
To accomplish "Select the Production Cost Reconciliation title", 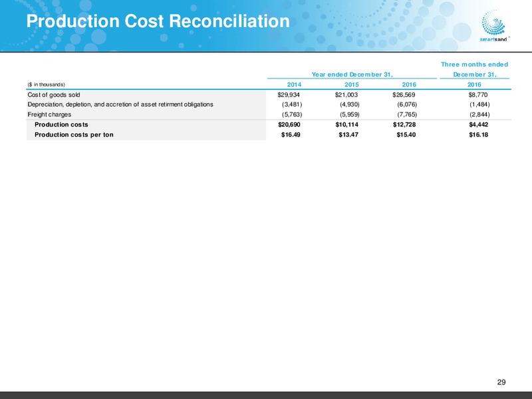I will 158,21.
